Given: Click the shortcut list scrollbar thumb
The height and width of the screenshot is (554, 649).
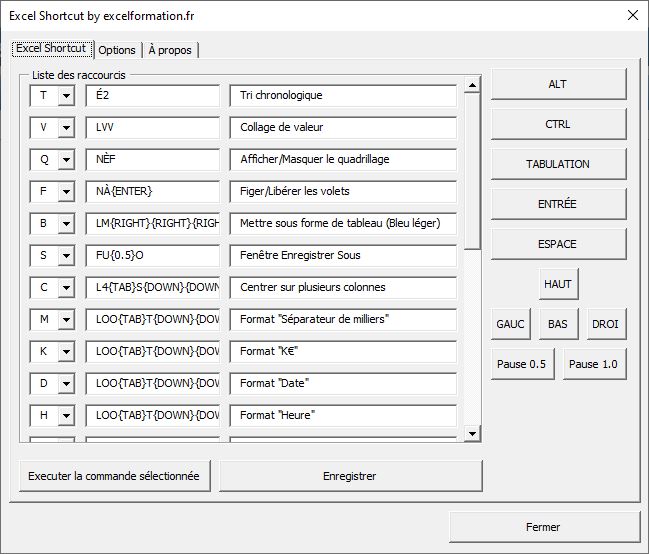Looking at the screenshot, I should (472, 171).
